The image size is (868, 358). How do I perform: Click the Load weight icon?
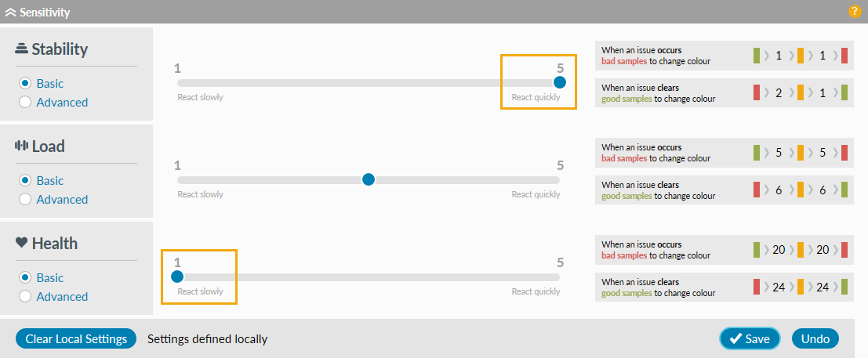click(22, 146)
